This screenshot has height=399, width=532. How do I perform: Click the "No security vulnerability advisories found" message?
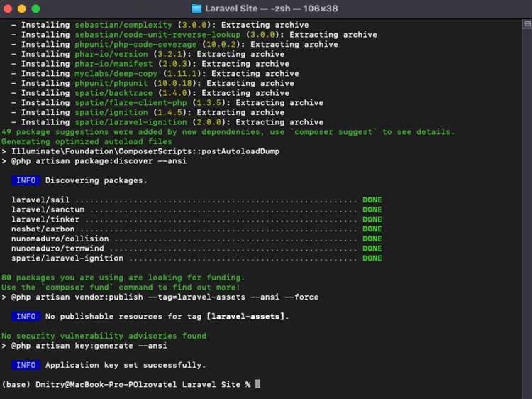point(104,336)
